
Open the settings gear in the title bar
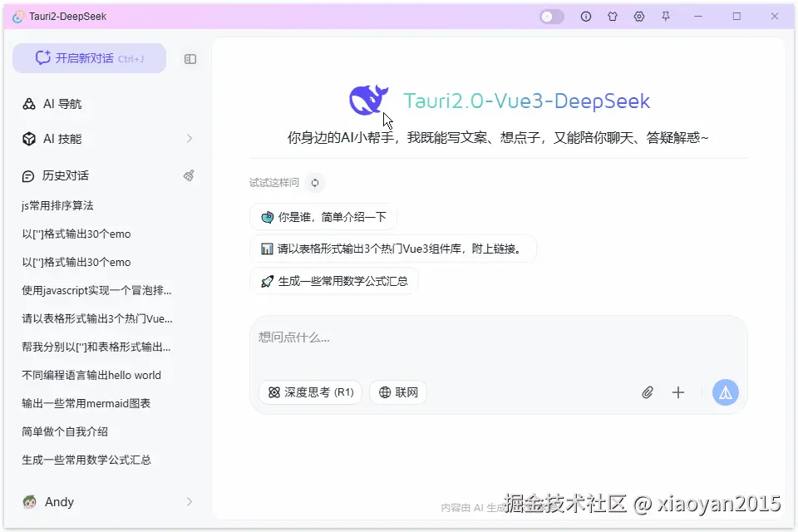click(638, 17)
